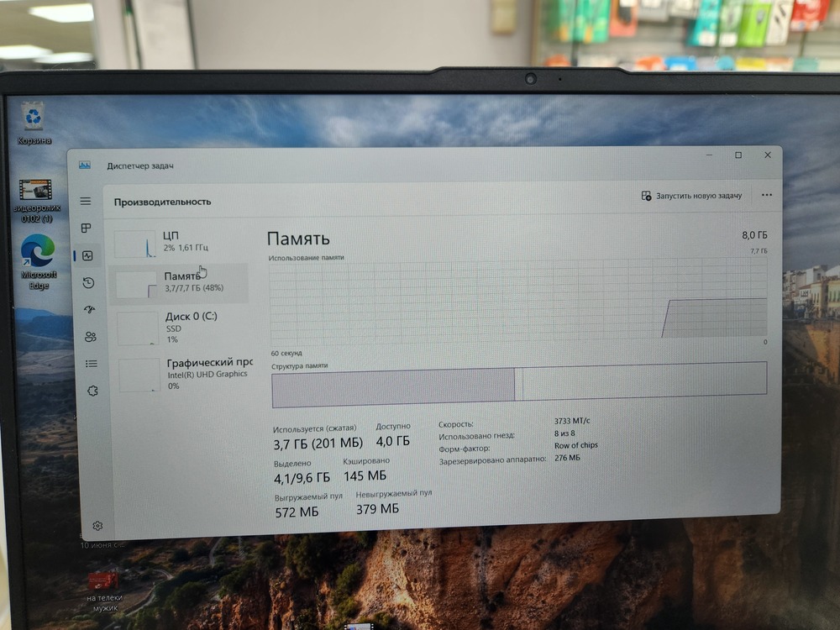Screen dimensions: 840x630
Task: Select the Performance view sidebar icon
Action: (x=87, y=255)
